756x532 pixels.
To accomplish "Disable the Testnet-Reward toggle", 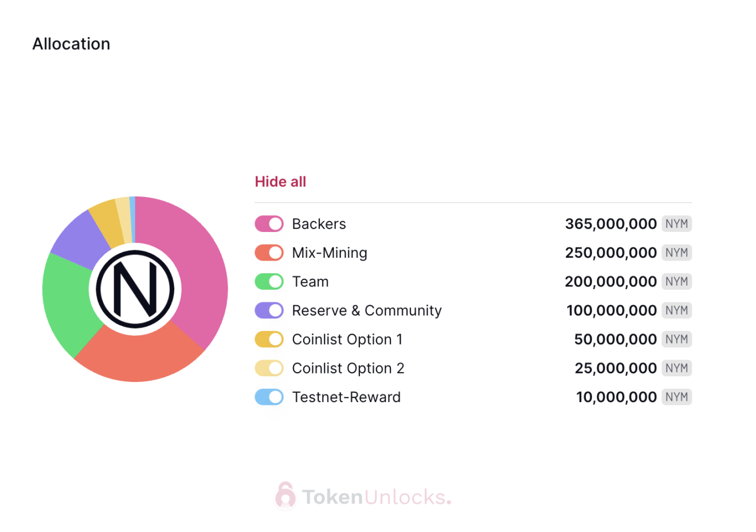I will 269,397.
